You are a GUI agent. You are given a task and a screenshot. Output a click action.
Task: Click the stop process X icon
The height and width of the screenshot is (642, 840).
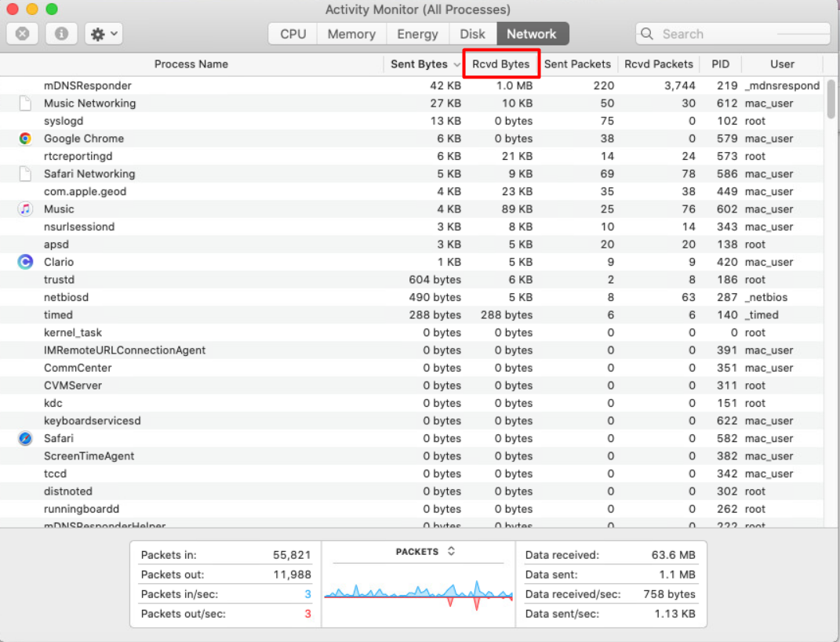click(22, 34)
